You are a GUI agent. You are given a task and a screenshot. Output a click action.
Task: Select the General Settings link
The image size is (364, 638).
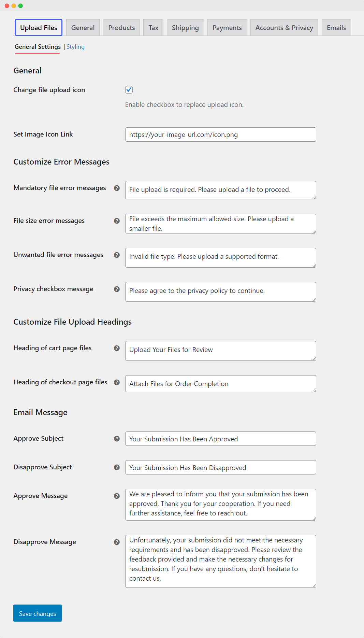(37, 47)
